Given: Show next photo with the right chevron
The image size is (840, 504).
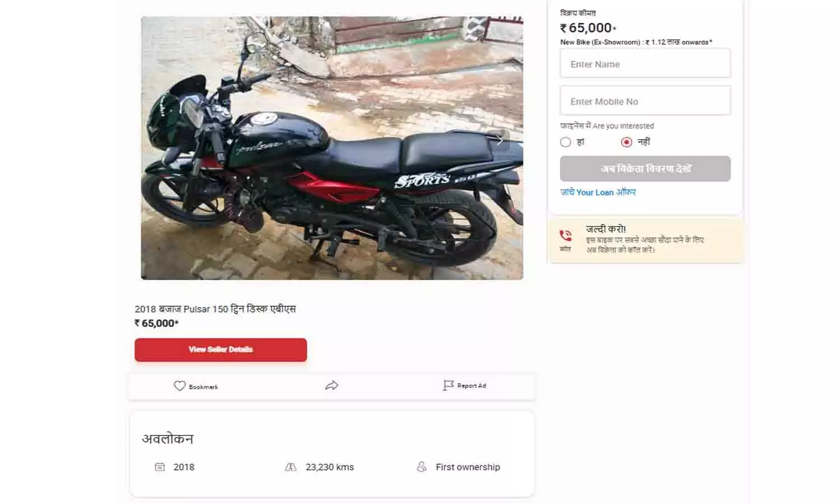Looking at the screenshot, I should tap(500, 141).
